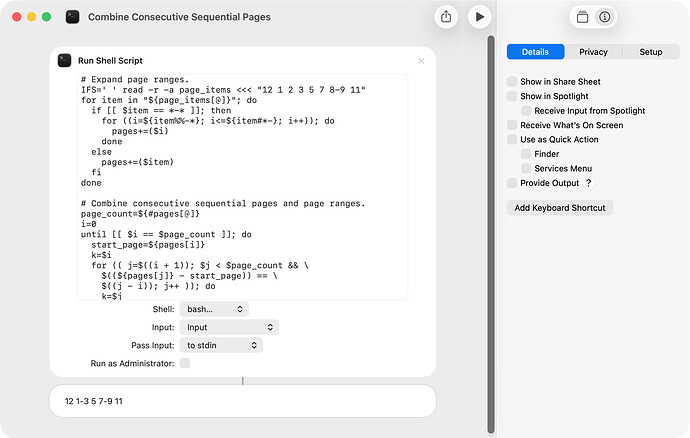Click Add Keyboard Shortcut button
690x438 pixels.
pyautogui.click(x=560, y=208)
